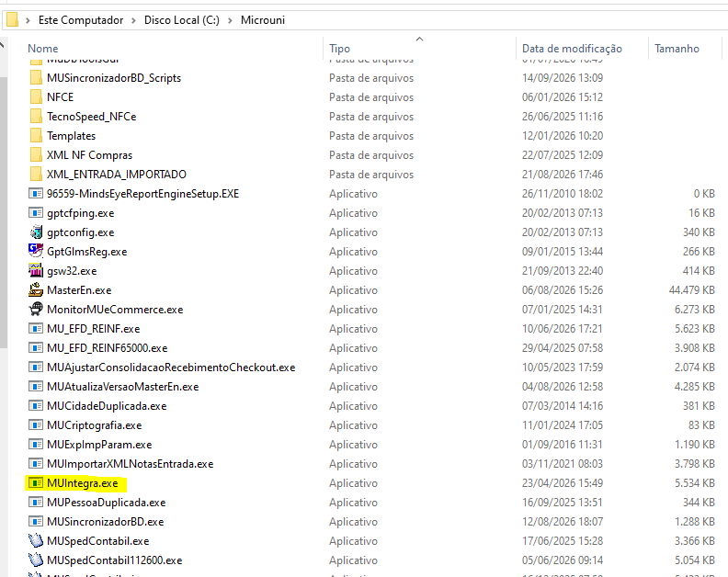Click the date 23/04/2026 15:49
Viewport: 728px width, 577px height.
[563, 483]
